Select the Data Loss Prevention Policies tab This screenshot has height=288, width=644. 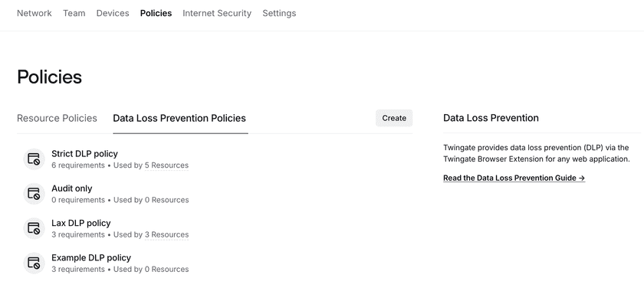(x=179, y=118)
